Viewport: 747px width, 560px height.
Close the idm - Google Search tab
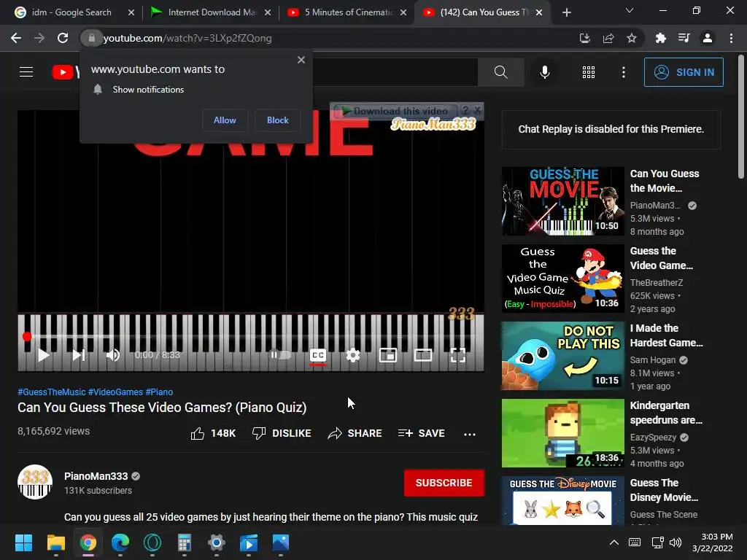(131, 12)
